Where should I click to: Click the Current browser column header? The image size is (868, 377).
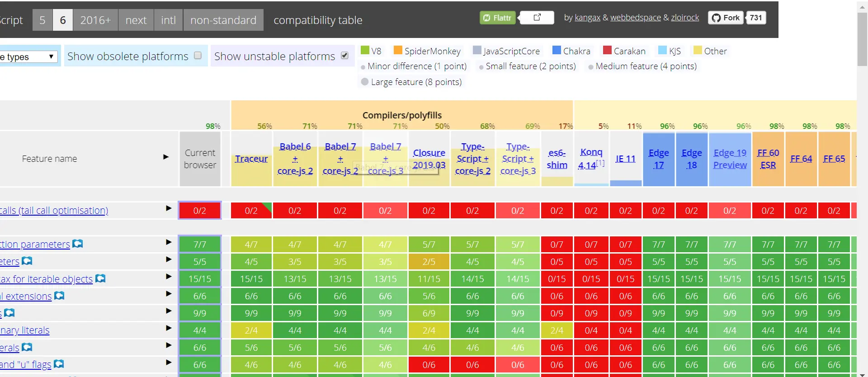[x=200, y=159]
